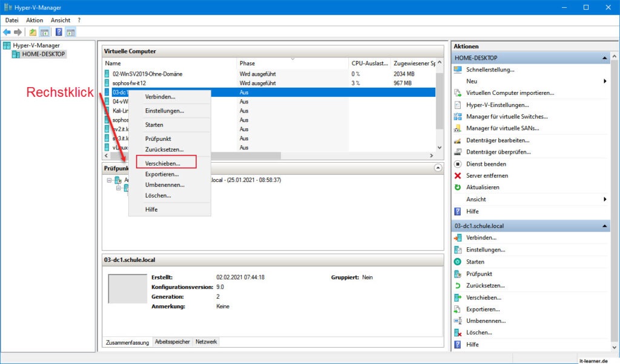
Task: Choose Verschieben... in the context menu
Action: 162,163
